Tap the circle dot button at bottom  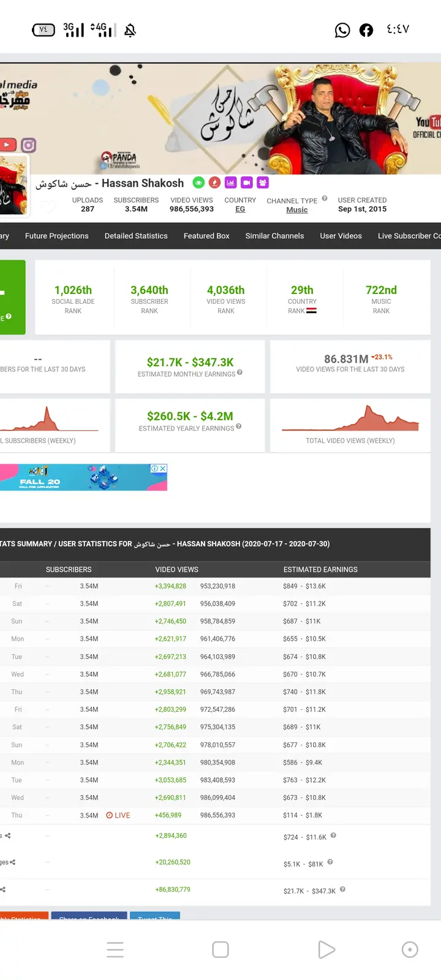410,949
